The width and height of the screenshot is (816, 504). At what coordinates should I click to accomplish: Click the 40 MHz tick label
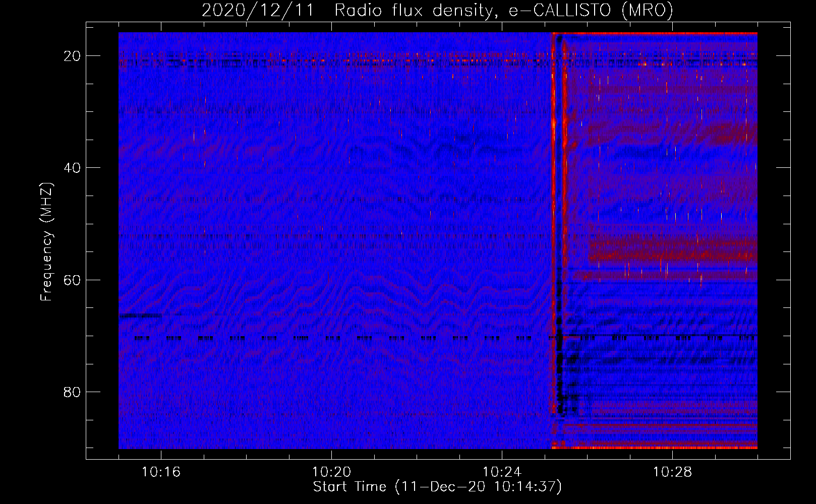pos(72,168)
